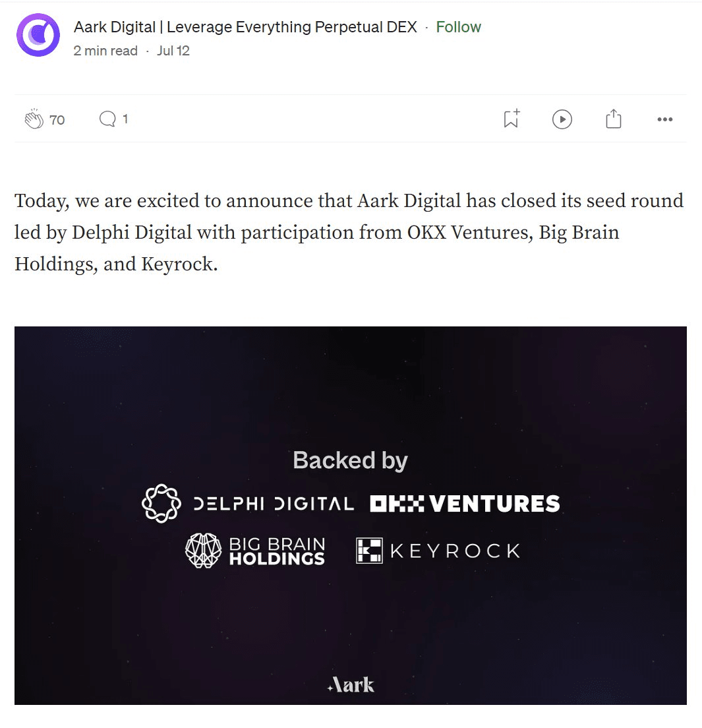Image resolution: width=702 pixels, height=728 pixels.
Task: Click the Big Brain Holdings logo
Action: pos(255,551)
